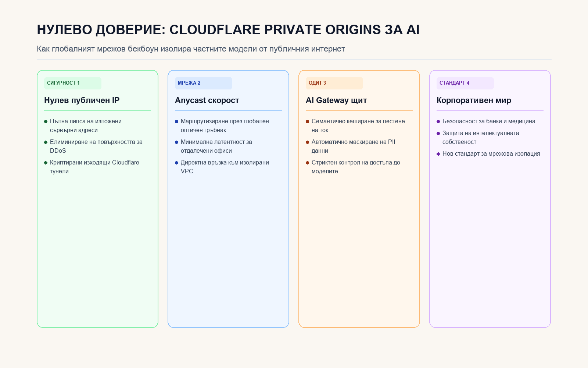Screen dimensions: 588x368
Task: Click the text "Елиминиране на повърхността за DDoS"
Action: 96,146
